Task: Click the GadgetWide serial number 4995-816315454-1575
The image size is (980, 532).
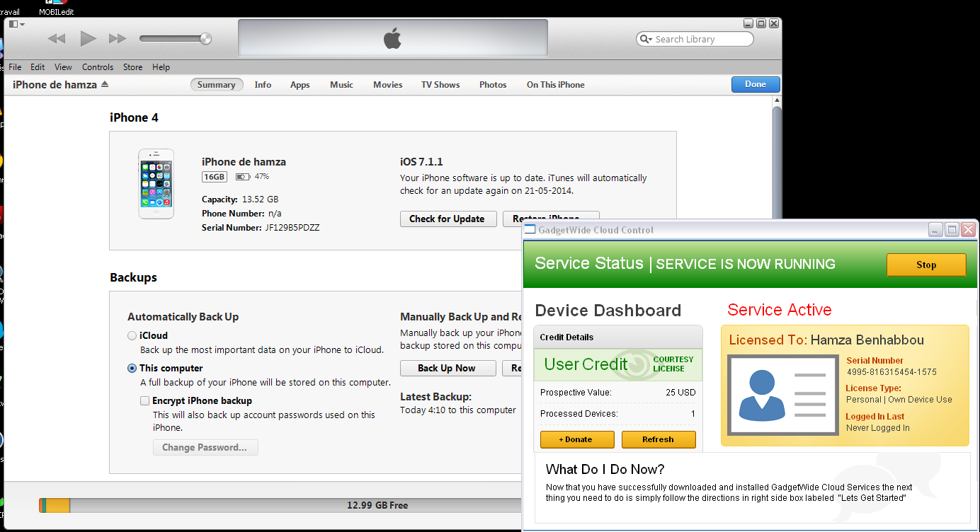Action: 891,371
